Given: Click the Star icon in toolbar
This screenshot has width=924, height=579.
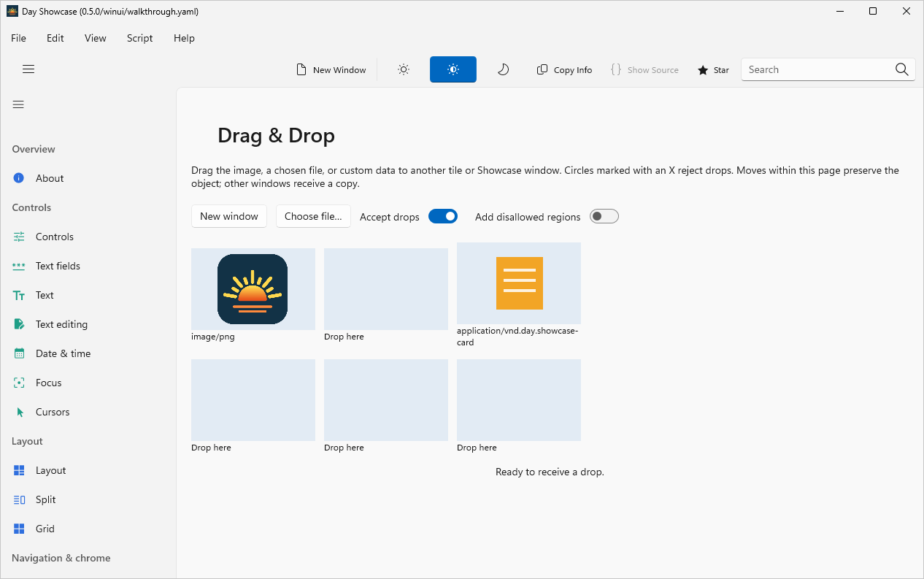Looking at the screenshot, I should click(x=703, y=70).
